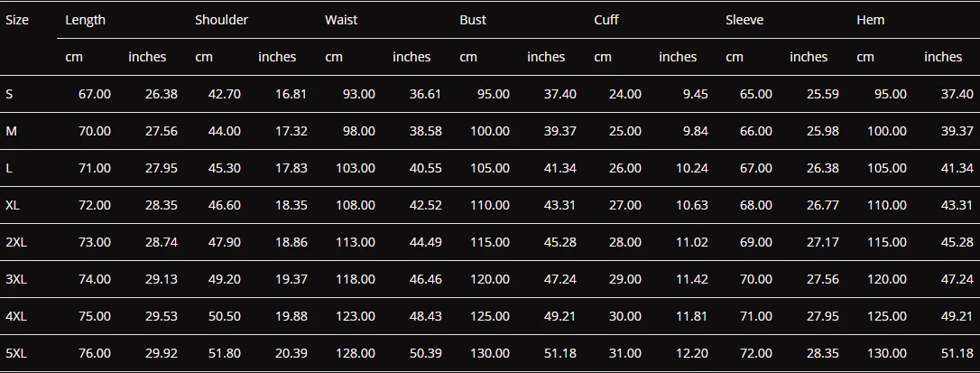Viewport: 980px width, 373px height.
Task: Click the S size row label
Action: pyautogui.click(x=9, y=95)
